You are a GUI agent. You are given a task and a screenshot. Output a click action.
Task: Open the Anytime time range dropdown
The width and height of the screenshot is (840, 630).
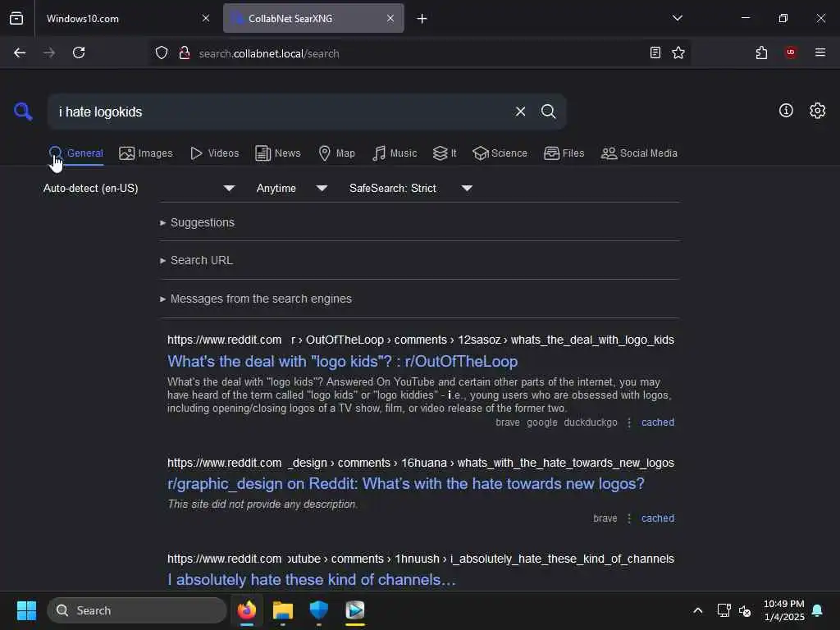(x=291, y=188)
